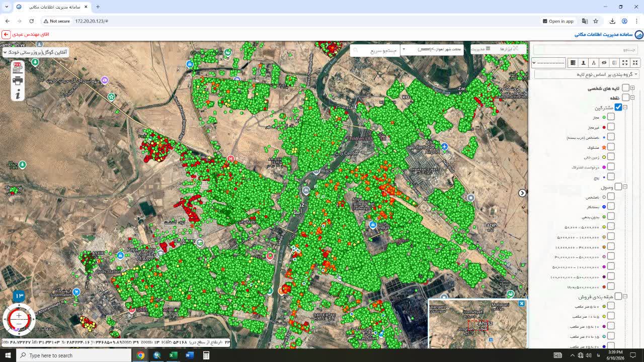Click the translate page icon
644x362 pixels.
585,21
